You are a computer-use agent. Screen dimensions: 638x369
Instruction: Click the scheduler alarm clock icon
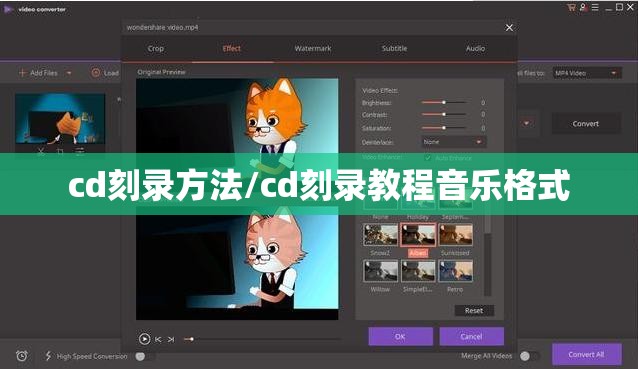pyautogui.click(x=22, y=356)
